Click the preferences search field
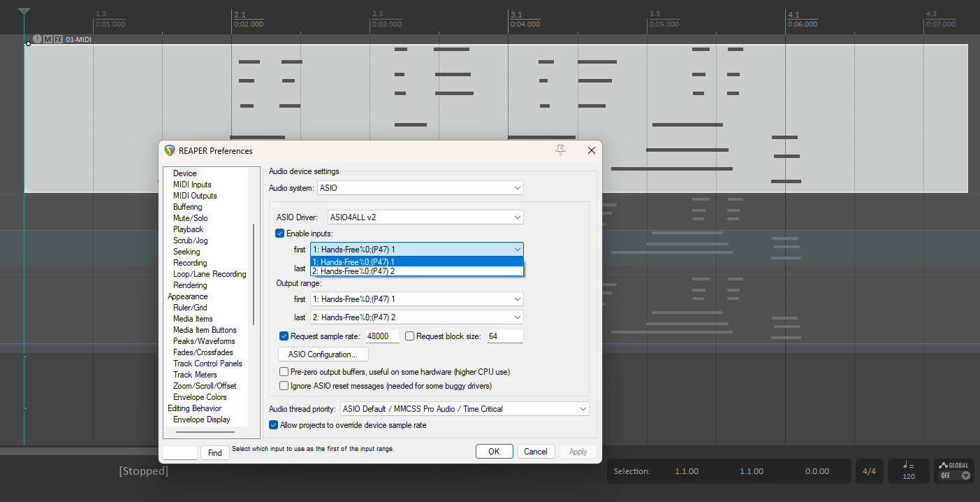The image size is (980, 502). tap(180, 453)
